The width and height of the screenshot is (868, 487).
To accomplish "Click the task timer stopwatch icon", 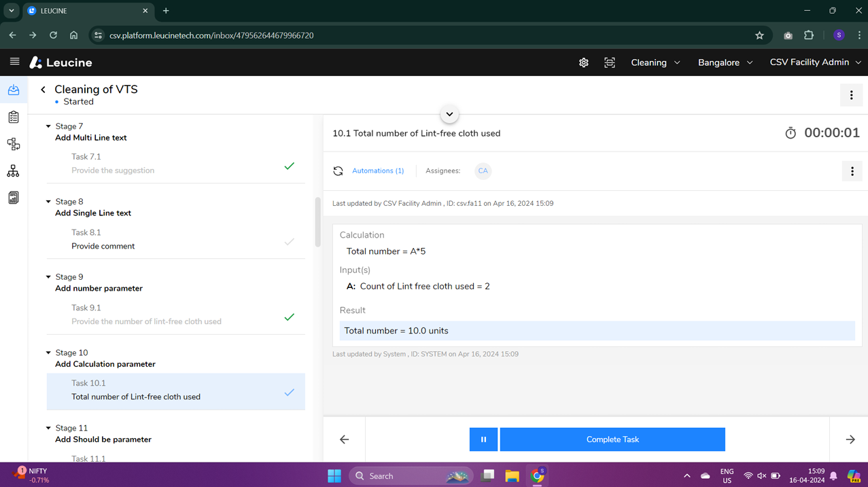I will click(x=791, y=133).
